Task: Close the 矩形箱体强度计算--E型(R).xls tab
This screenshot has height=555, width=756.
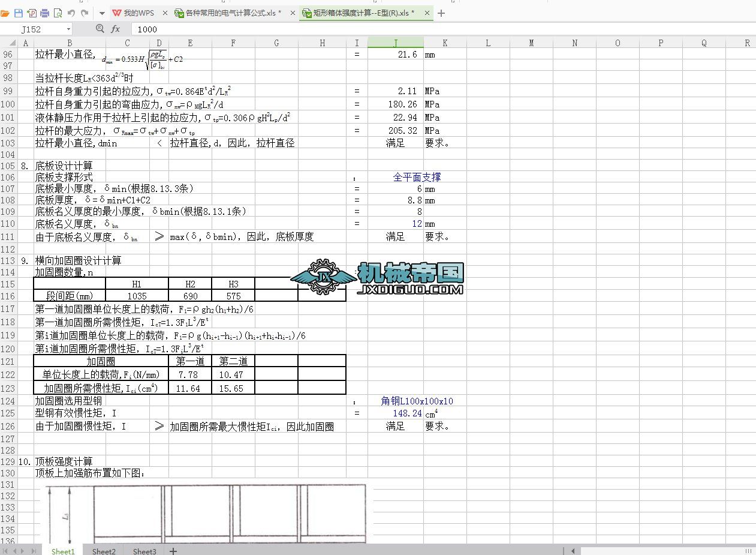Action: click(427, 13)
